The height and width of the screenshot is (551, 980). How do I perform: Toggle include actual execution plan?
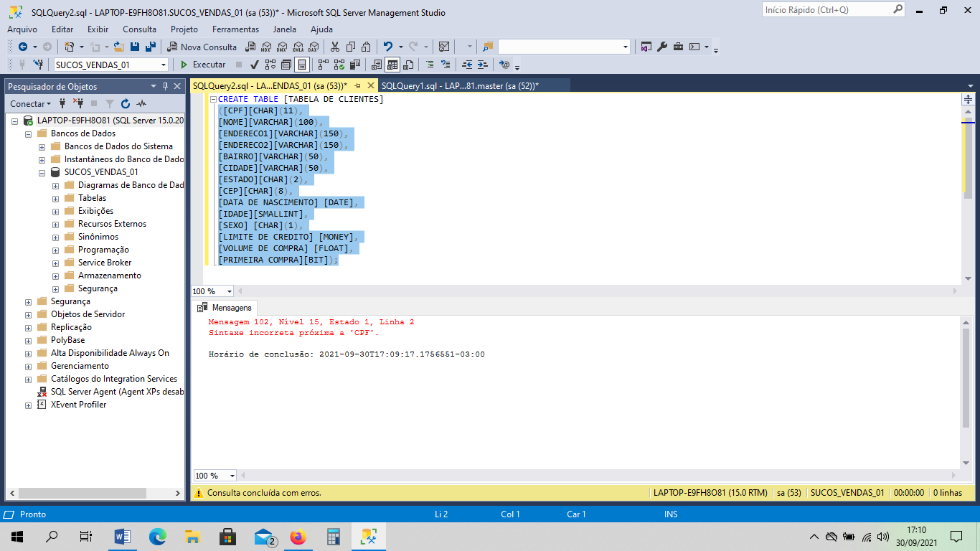(324, 65)
